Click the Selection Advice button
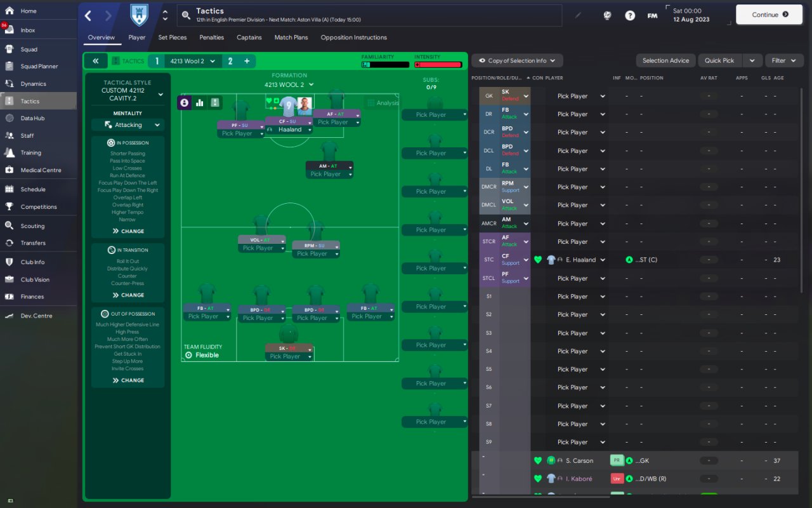Image resolution: width=812 pixels, height=508 pixels. coord(665,60)
